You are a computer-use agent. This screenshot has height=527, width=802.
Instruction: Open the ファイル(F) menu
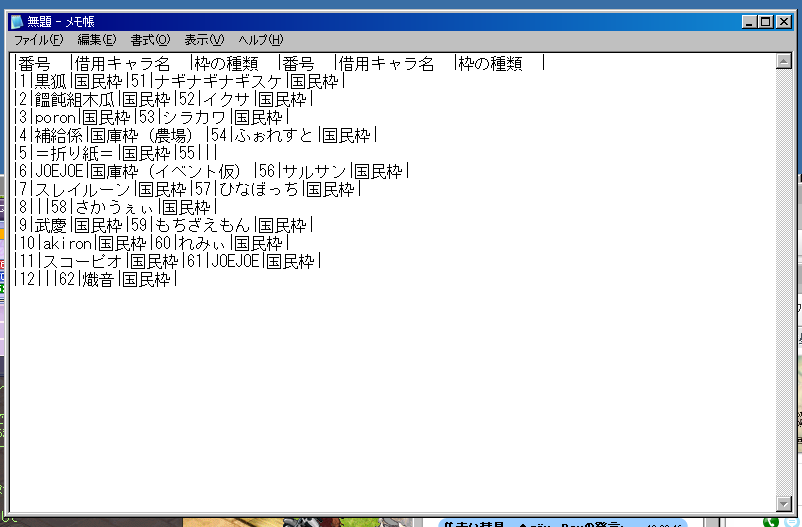[38, 40]
